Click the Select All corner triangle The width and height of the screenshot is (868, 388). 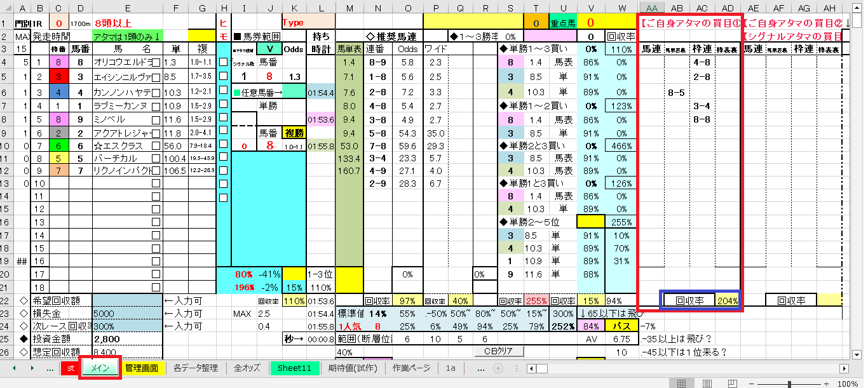point(6,8)
